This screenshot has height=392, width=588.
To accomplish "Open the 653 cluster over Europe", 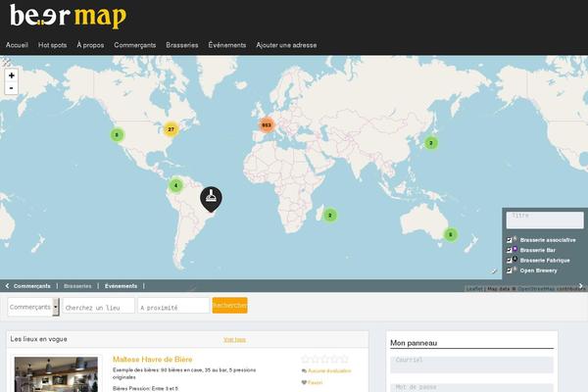I will point(267,124).
